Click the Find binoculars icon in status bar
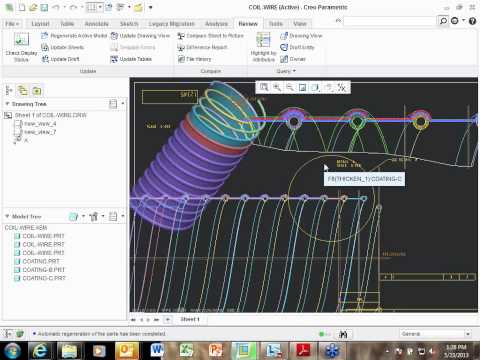This screenshot has width=480, height=360. [x=343, y=334]
